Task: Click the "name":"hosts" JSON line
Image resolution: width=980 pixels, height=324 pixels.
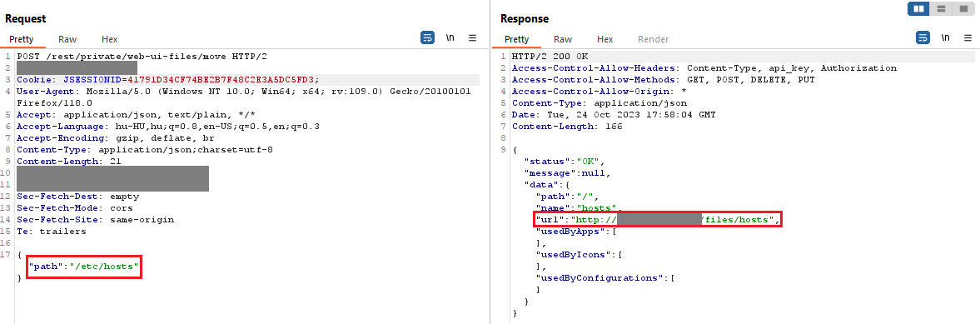Action: [x=579, y=208]
